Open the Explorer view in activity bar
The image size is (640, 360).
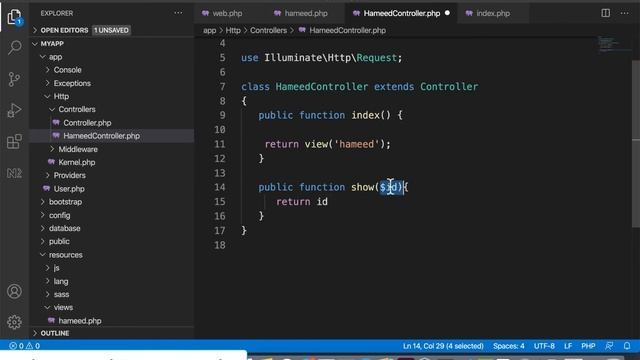pos(14,17)
